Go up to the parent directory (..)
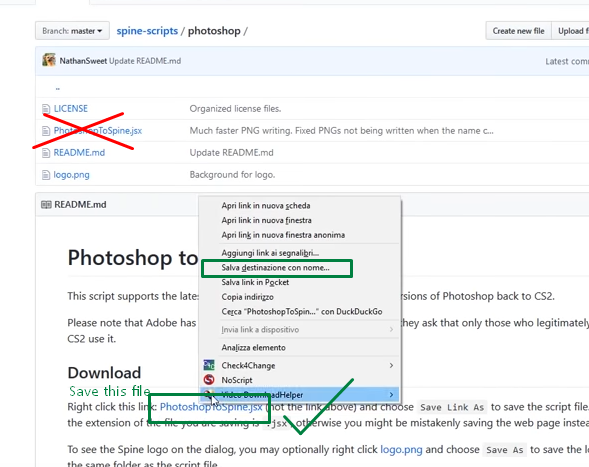 (57, 89)
